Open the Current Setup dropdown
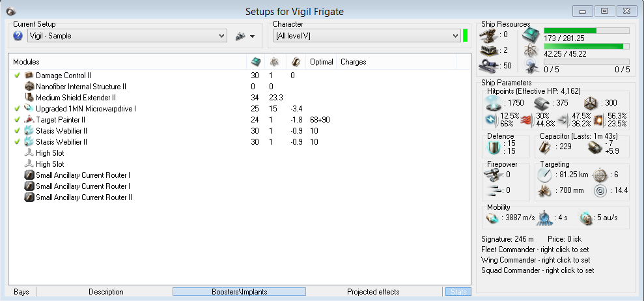 tap(128, 36)
